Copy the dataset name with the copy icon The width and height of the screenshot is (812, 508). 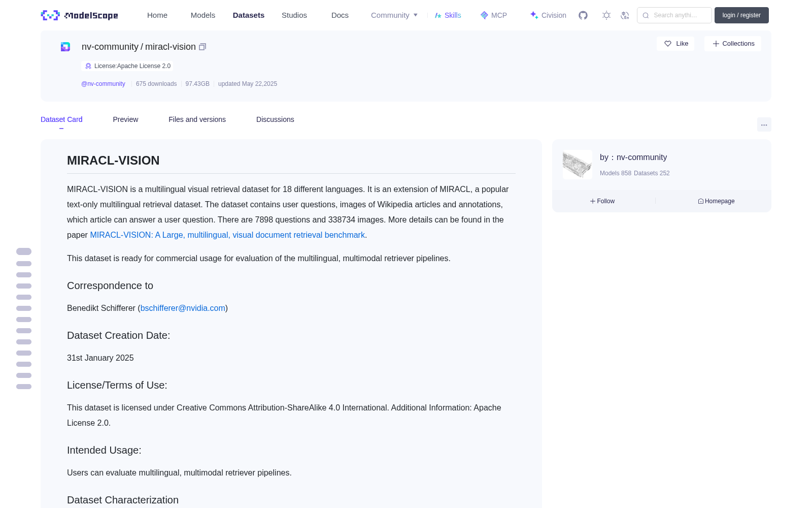tap(202, 47)
